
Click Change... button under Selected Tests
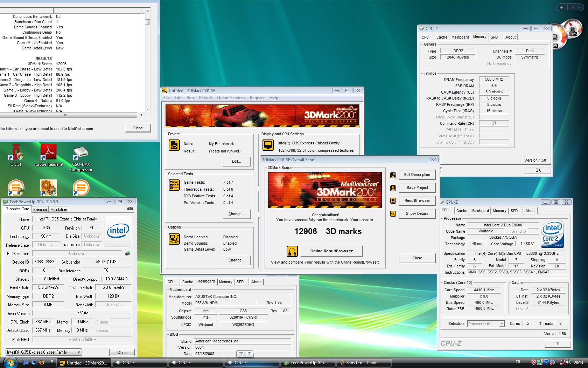pos(237,214)
